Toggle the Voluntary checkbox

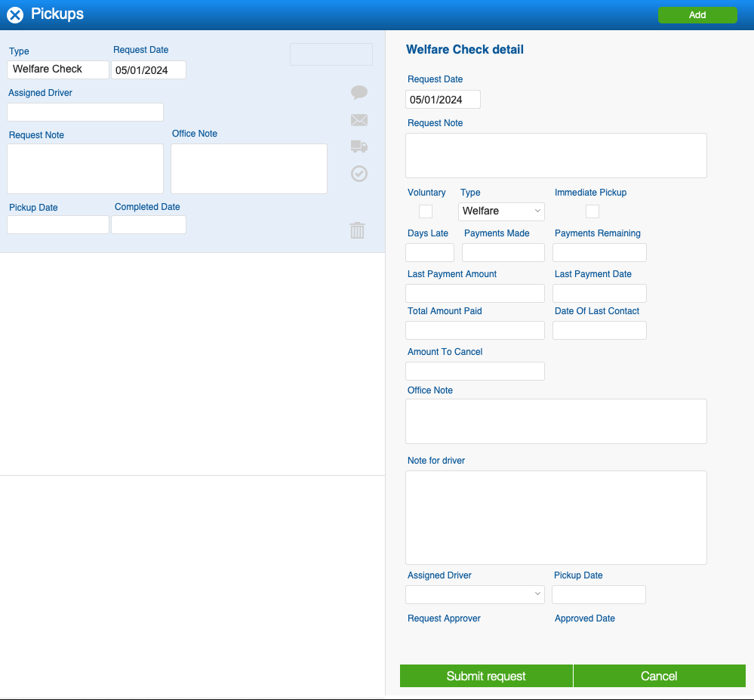426,211
